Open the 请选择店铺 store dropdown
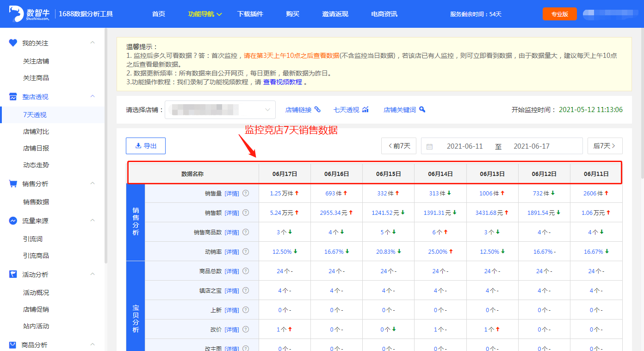The height and width of the screenshot is (351, 644). tap(220, 110)
